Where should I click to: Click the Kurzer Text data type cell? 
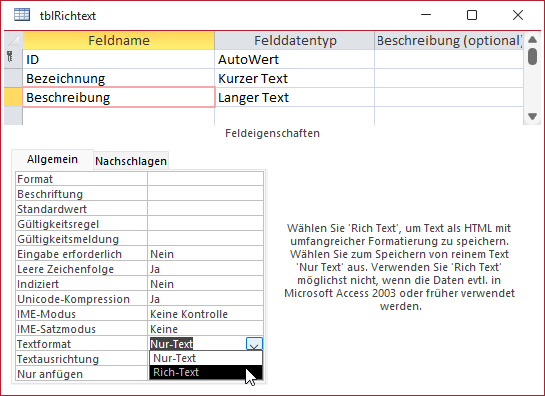click(295, 78)
